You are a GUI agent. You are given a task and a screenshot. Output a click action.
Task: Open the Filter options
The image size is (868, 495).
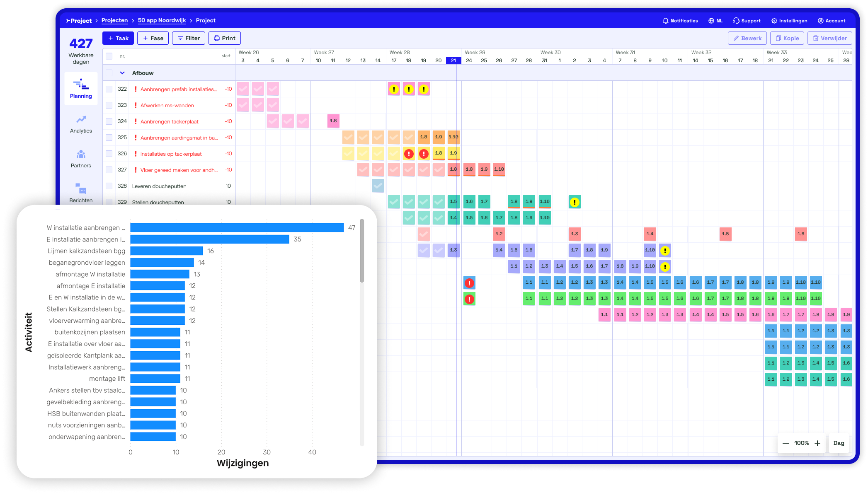[189, 38]
